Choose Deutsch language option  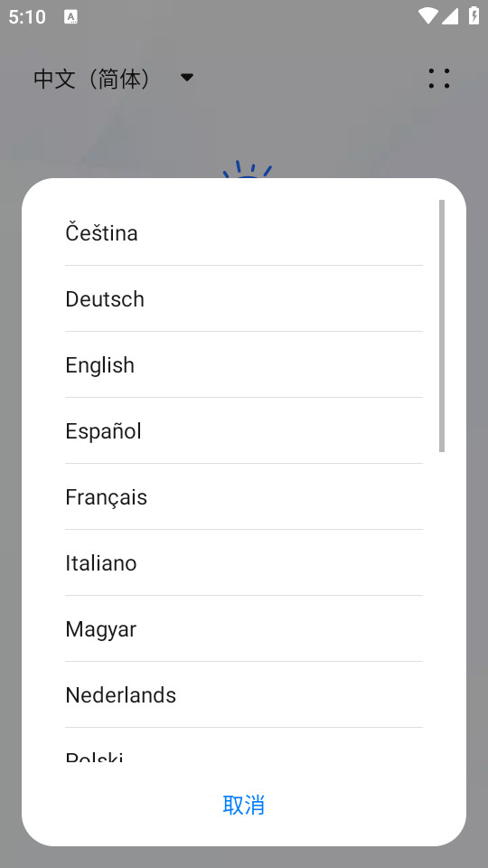pyautogui.click(x=244, y=299)
